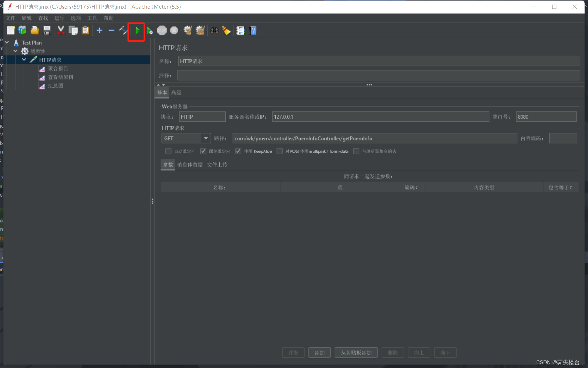
Task: Click the 详细 button
Action: click(x=293, y=352)
